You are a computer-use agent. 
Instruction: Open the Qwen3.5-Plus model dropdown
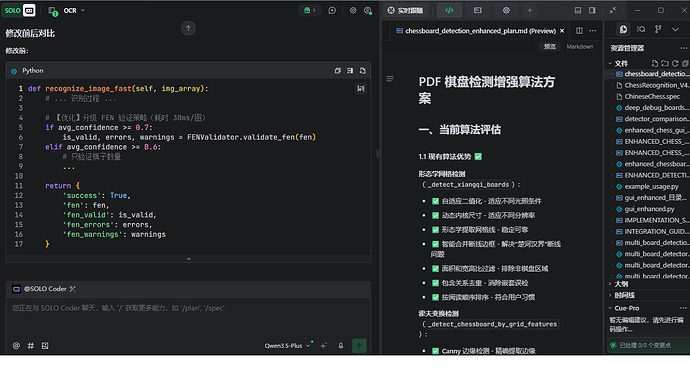click(287, 346)
